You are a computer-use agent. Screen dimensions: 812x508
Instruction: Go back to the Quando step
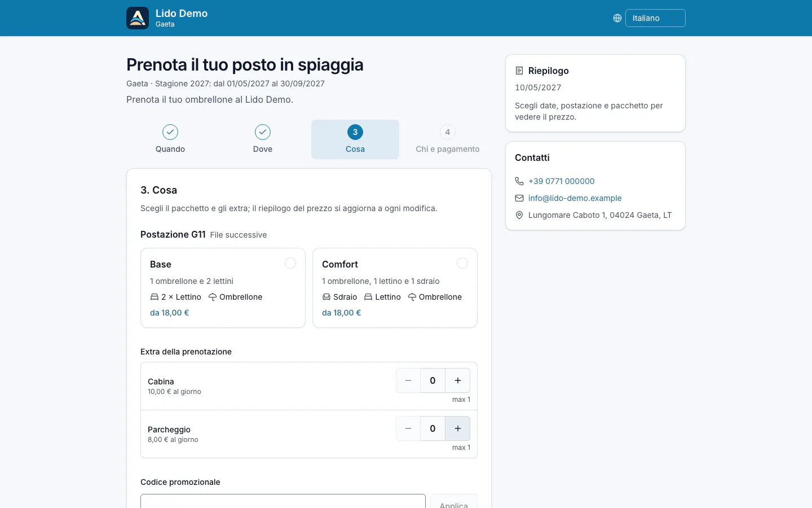pyautogui.click(x=170, y=139)
